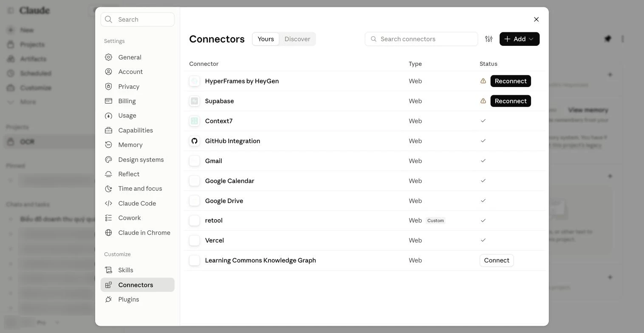
Task: Click the Custom badge on retool row
Action: (435, 220)
